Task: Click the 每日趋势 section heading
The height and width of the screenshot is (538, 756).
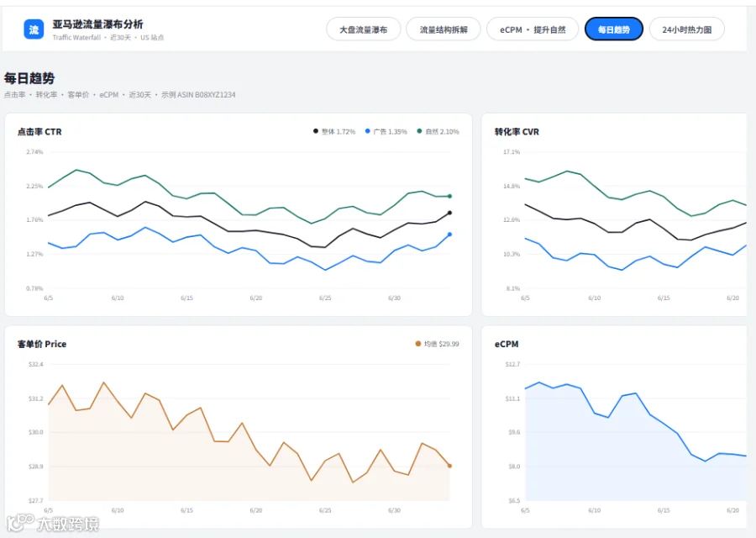Action: click(29, 78)
